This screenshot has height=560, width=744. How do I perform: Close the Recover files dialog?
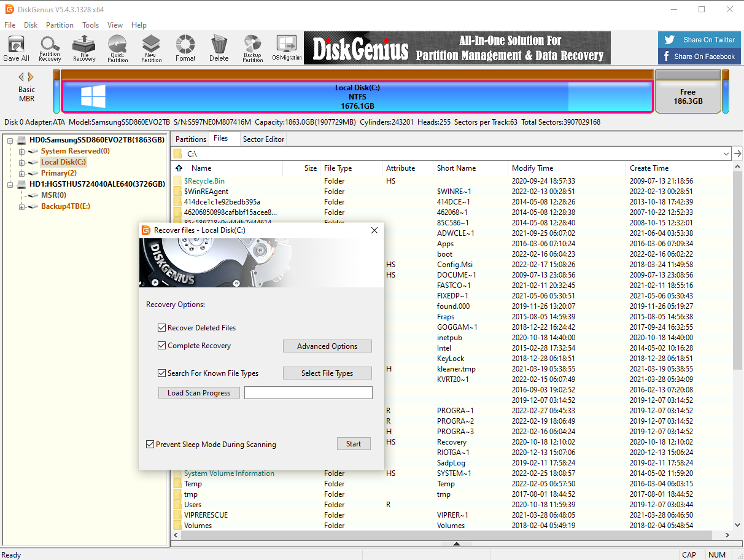point(374,230)
